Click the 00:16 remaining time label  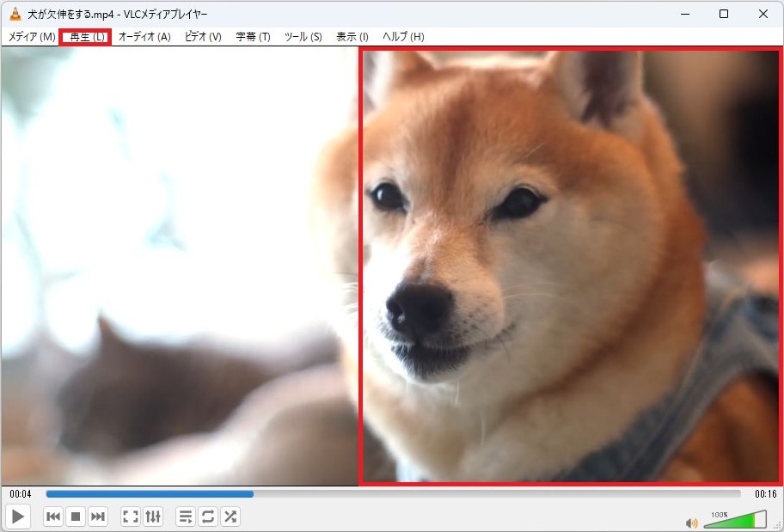[764, 494]
